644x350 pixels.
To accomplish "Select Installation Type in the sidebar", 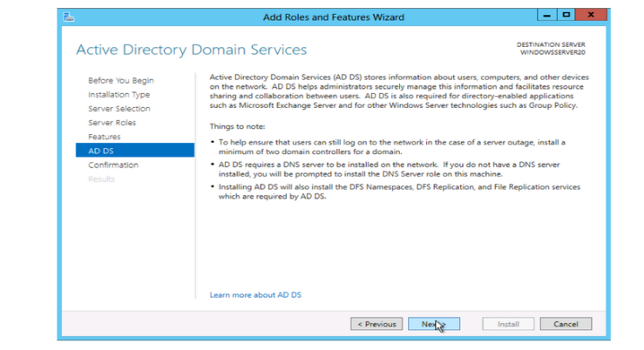I will pos(119,95).
